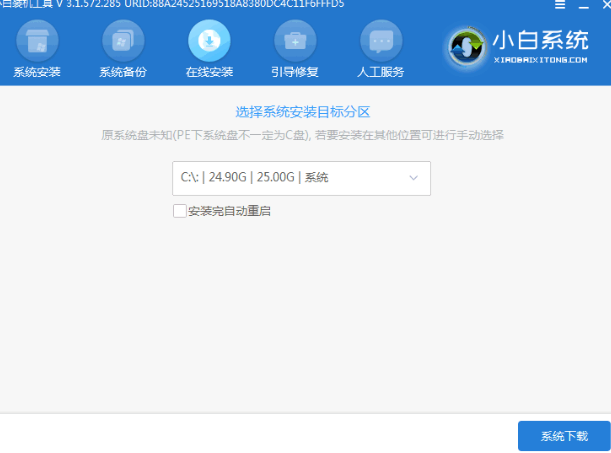Expand the target partition dropdown arrow
The image size is (611, 453).
click(x=413, y=178)
